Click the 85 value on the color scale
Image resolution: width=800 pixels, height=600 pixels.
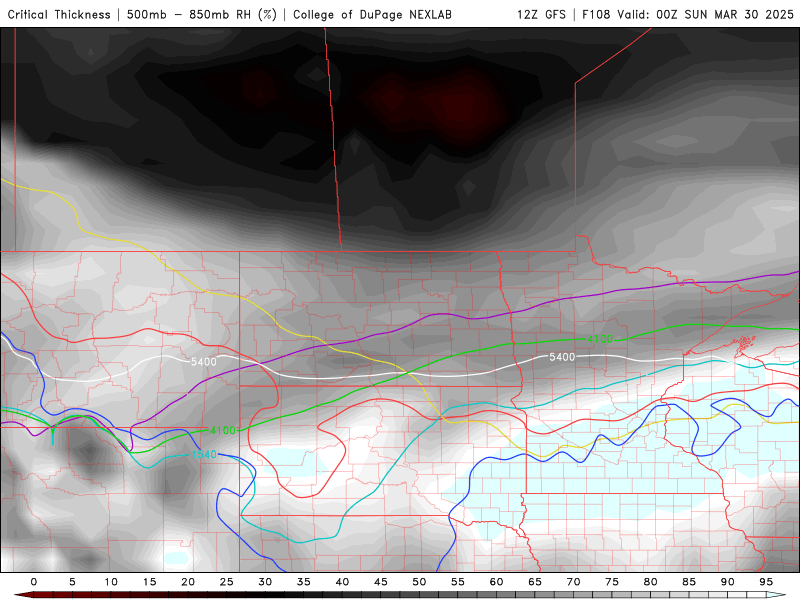point(689,582)
